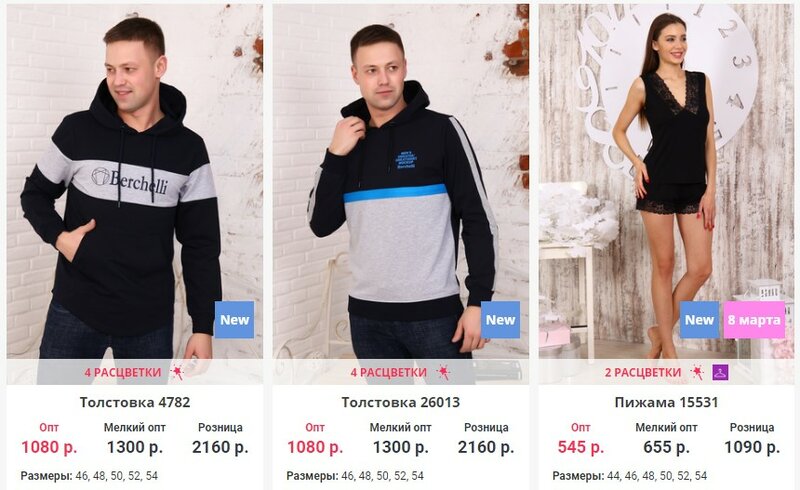The width and height of the screenshot is (800, 490).
Task: Click 4 РАСЦВЕТКИ under the Berchelli hoodie
Action: click(123, 373)
